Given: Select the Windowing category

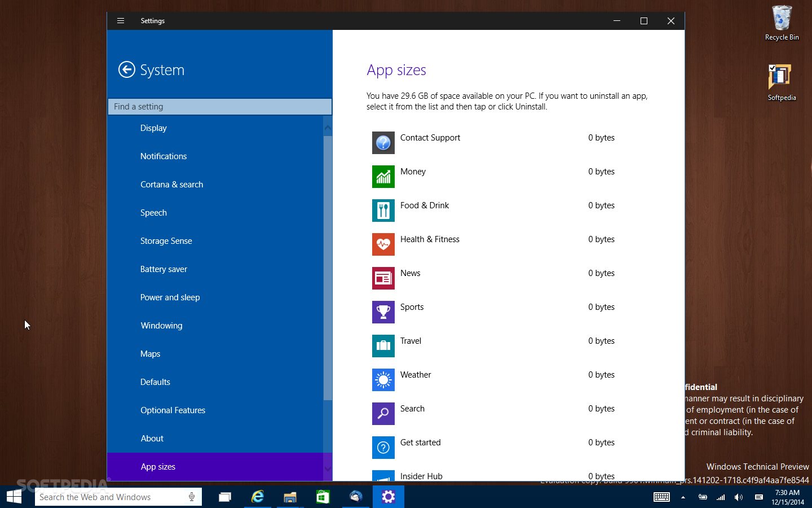Looking at the screenshot, I should pos(161,326).
